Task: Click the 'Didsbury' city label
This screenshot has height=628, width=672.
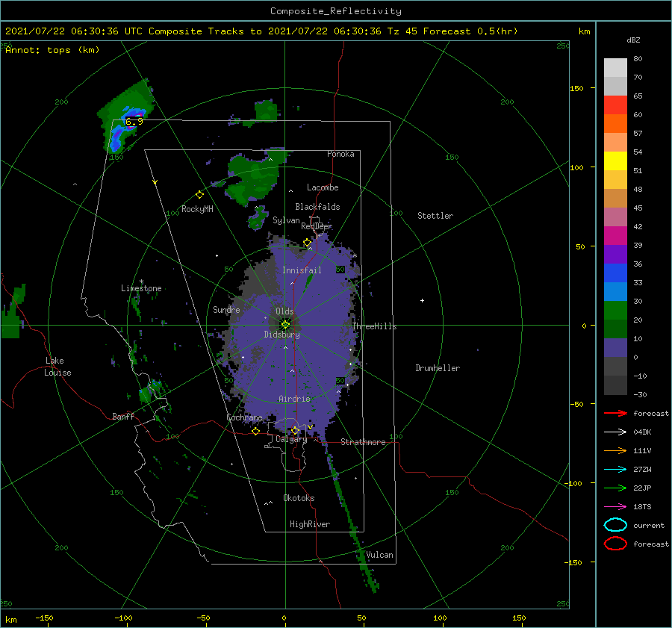Action: (x=282, y=335)
